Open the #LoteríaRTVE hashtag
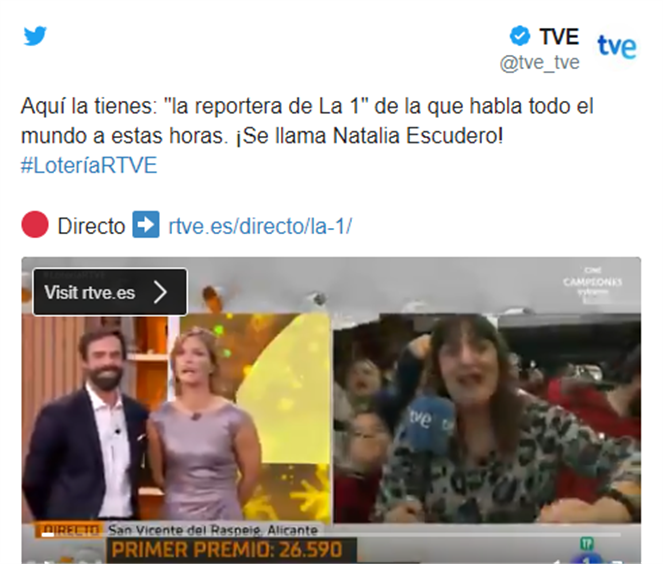Image resolution: width=663 pixels, height=564 pixels. [89, 165]
